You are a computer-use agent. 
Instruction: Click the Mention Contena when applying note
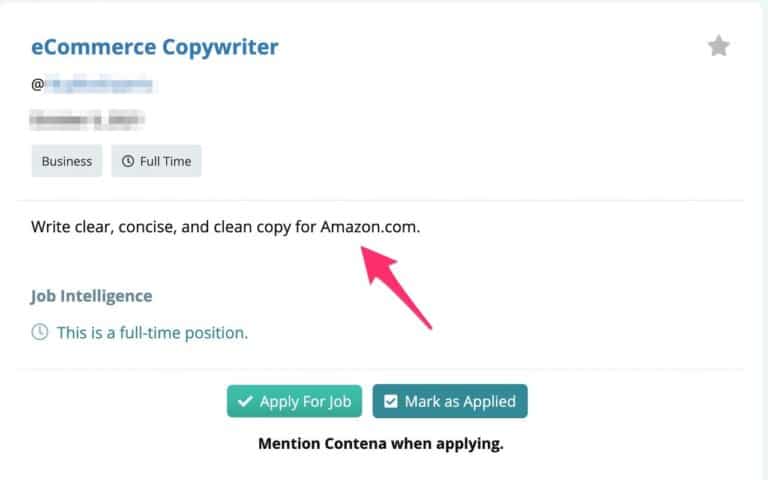pos(381,444)
